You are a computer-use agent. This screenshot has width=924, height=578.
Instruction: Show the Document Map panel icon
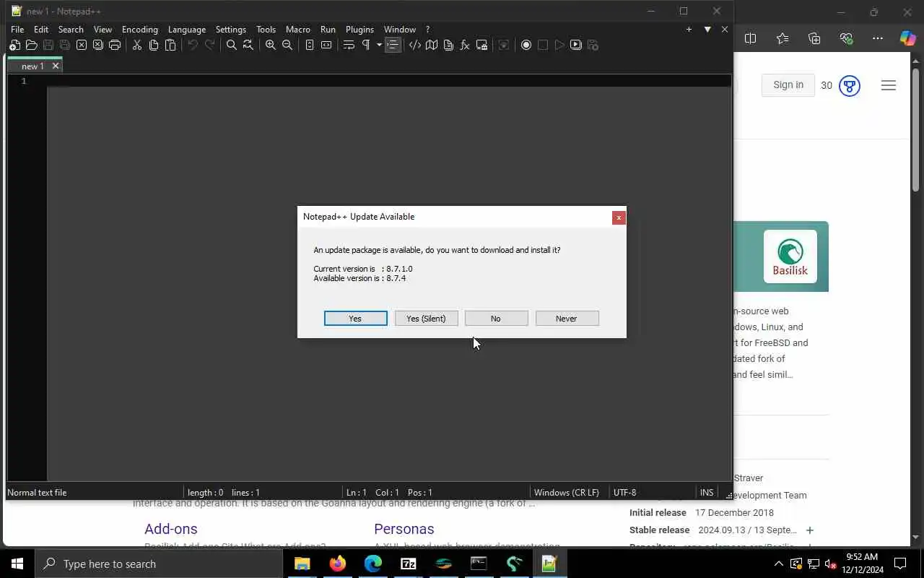click(x=432, y=45)
